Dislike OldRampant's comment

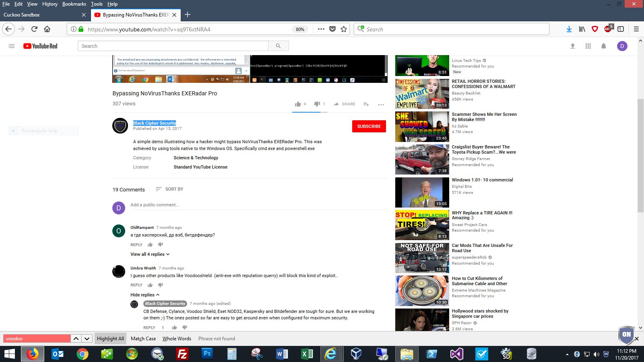(x=161, y=245)
